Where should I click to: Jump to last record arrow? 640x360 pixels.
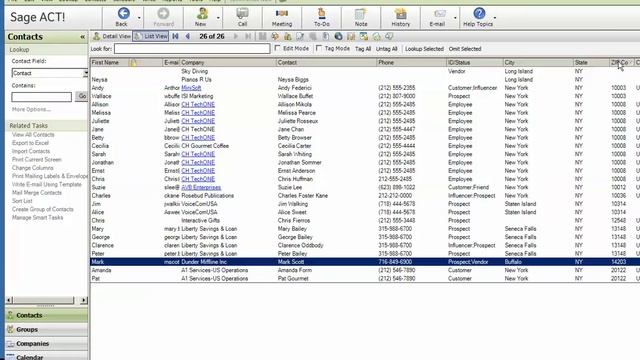pos(248,36)
